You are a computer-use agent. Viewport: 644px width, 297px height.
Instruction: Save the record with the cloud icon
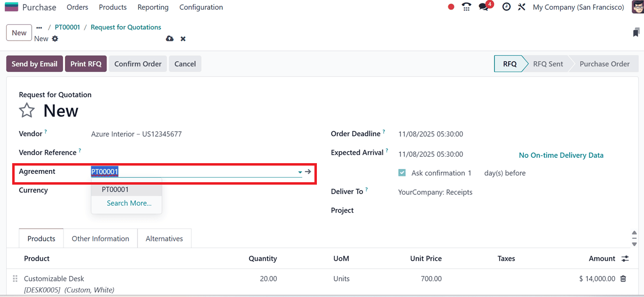point(169,38)
